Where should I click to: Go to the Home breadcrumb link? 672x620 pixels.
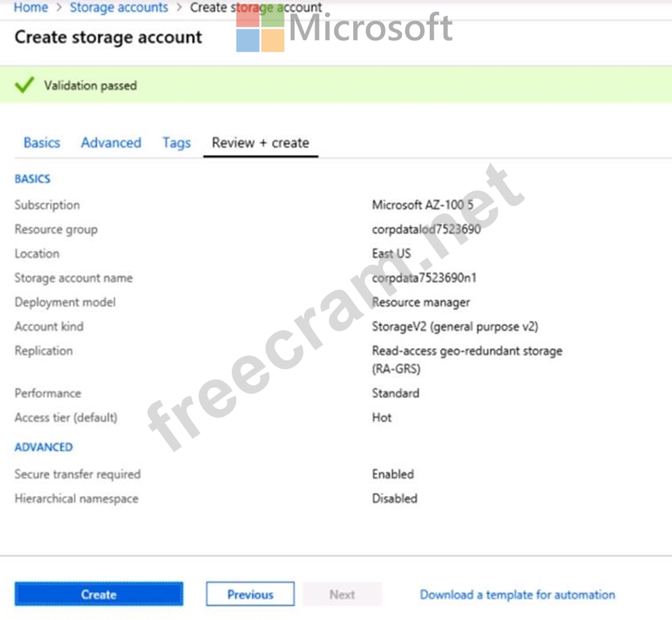point(31,8)
